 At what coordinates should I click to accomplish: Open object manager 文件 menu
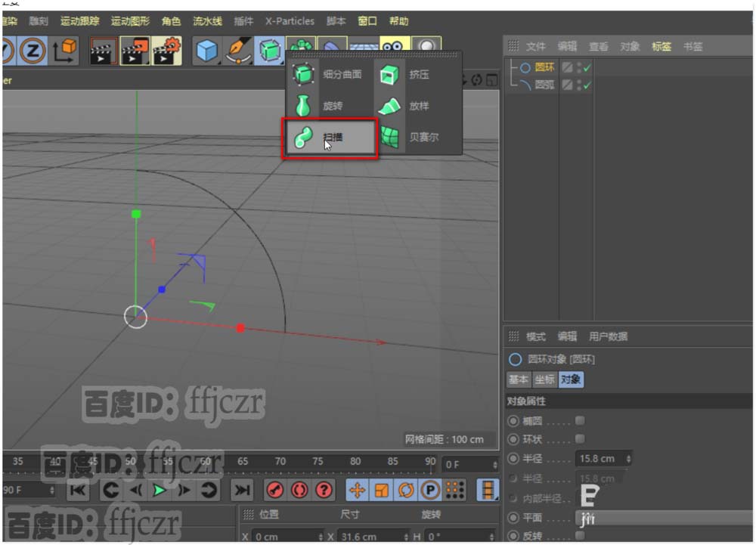[x=536, y=47]
